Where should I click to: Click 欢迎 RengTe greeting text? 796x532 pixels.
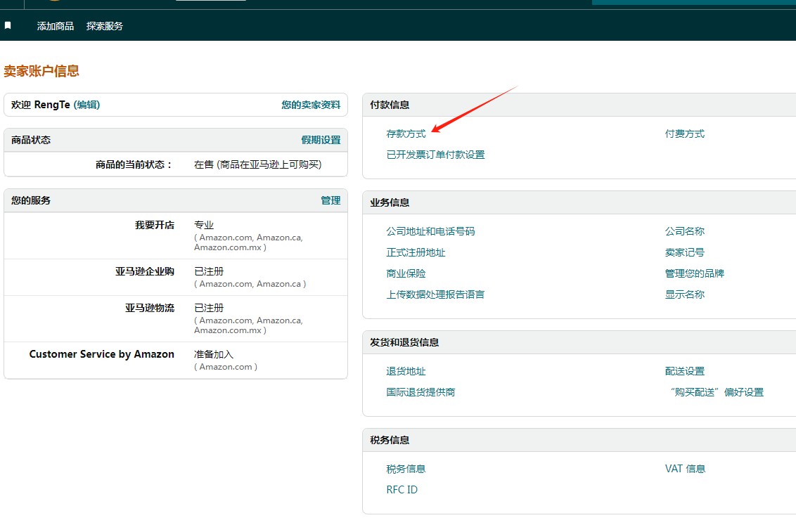coord(41,105)
